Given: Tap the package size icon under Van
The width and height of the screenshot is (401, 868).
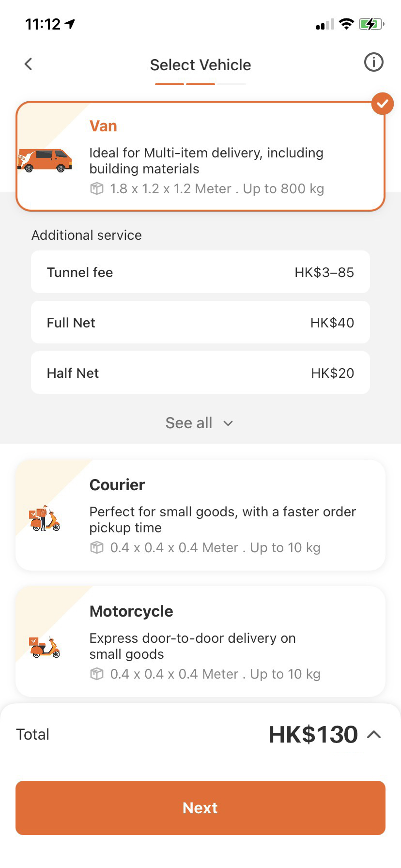Looking at the screenshot, I should [97, 188].
